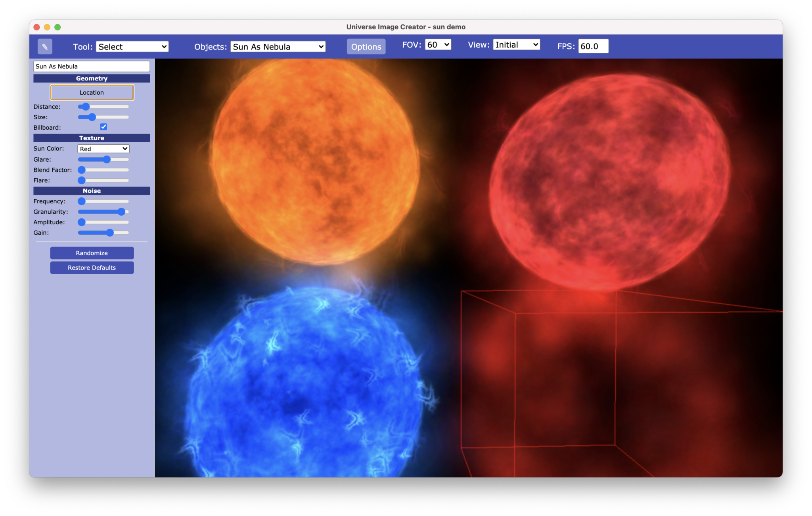
Task: Open the View dropdown showing Initial
Action: tap(516, 44)
